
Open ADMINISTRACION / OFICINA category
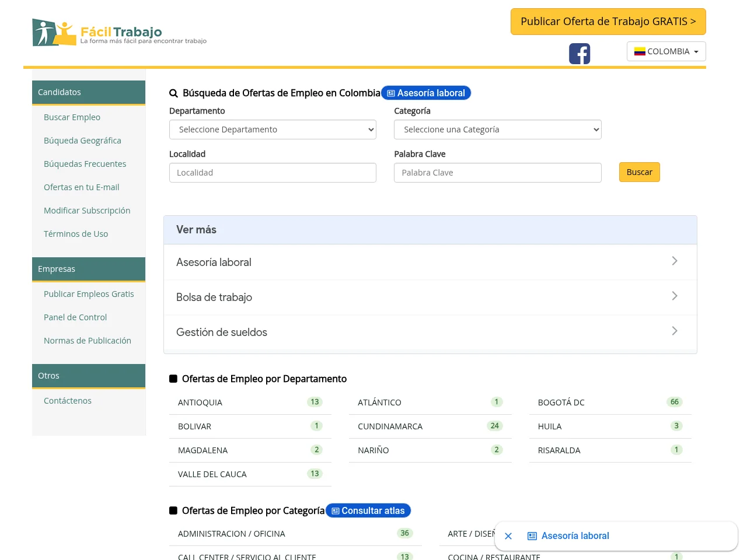click(x=295, y=534)
